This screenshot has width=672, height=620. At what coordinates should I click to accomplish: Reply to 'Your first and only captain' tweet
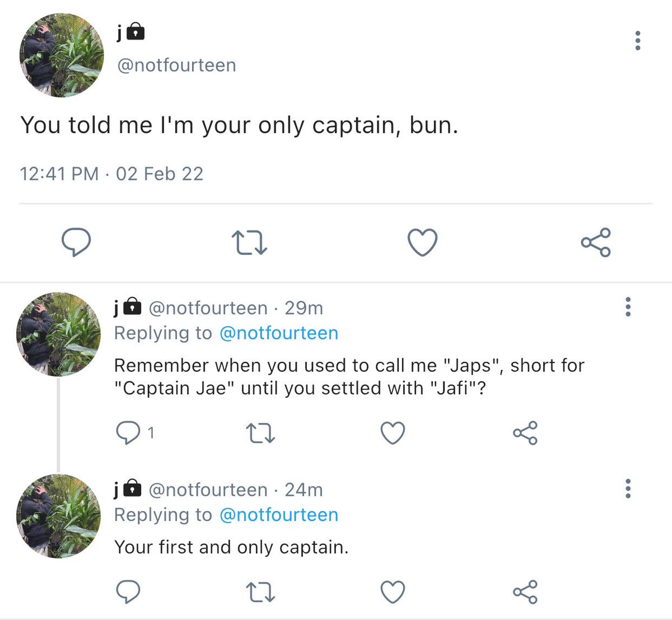(127, 592)
